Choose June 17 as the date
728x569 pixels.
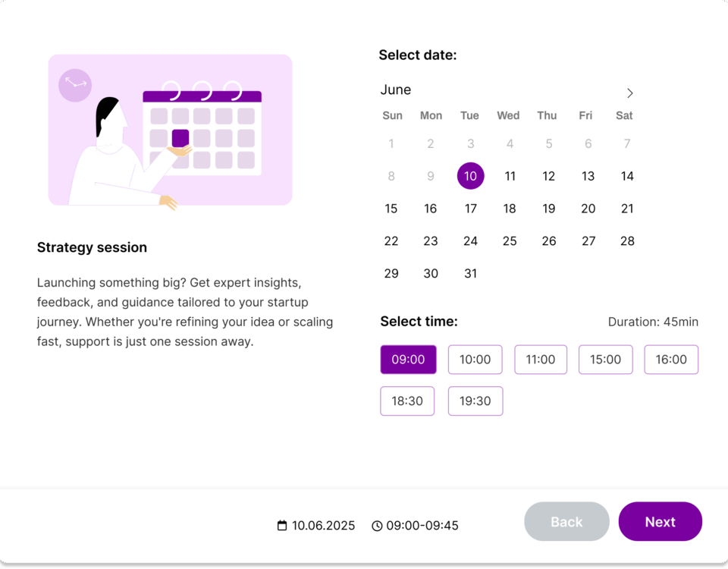[x=470, y=209]
